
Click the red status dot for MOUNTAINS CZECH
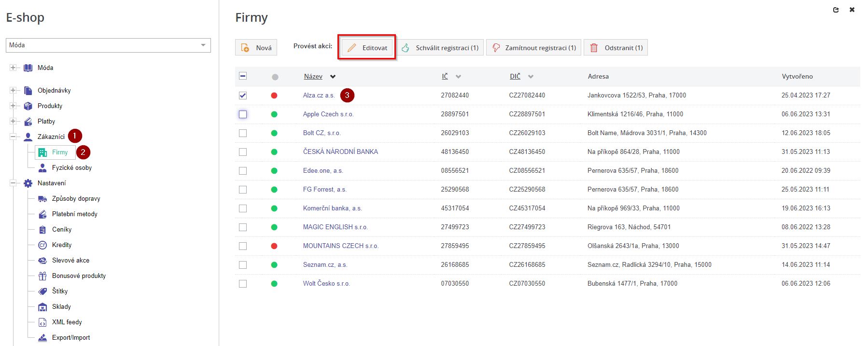point(274,246)
